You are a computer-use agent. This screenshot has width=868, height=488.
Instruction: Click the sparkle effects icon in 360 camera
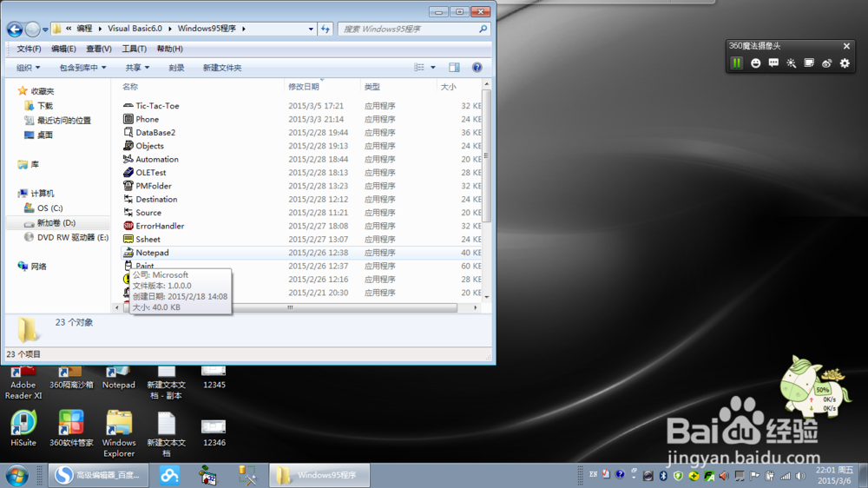coord(791,63)
